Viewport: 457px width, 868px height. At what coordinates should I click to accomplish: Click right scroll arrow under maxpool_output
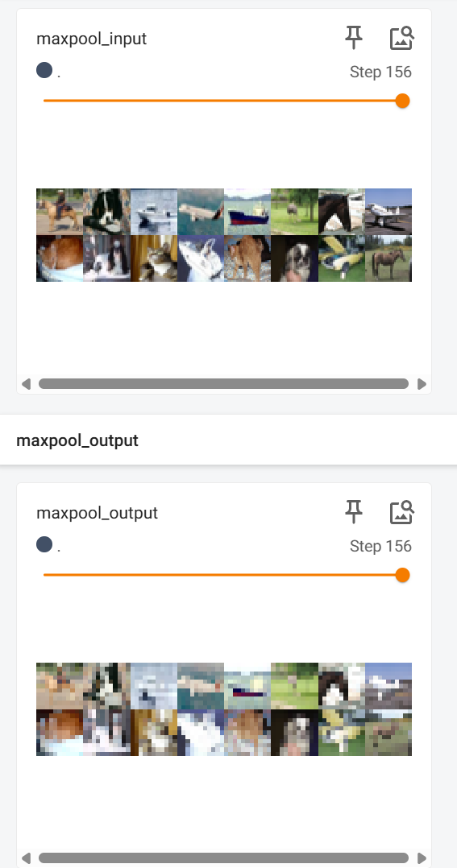click(422, 858)
